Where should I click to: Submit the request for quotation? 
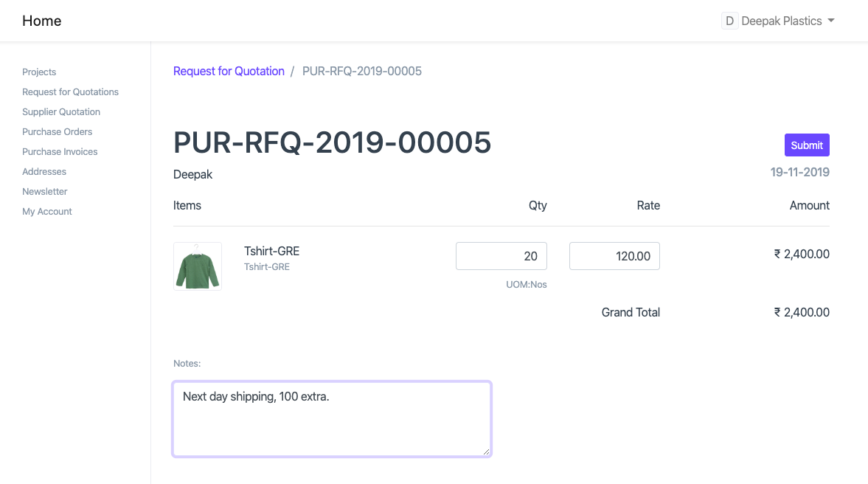(x=806, y=145)
